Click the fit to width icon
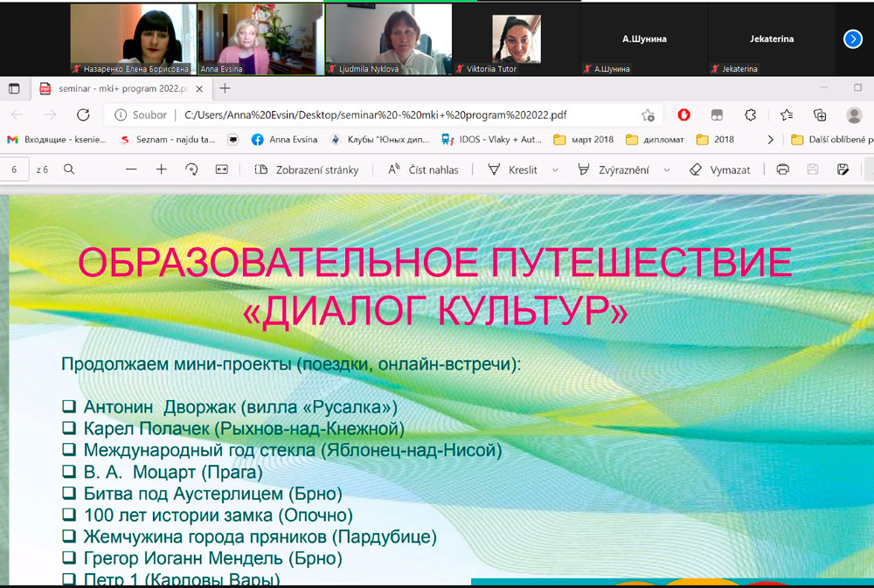Screen dimensions: 874x588 [x=222, y=169]
